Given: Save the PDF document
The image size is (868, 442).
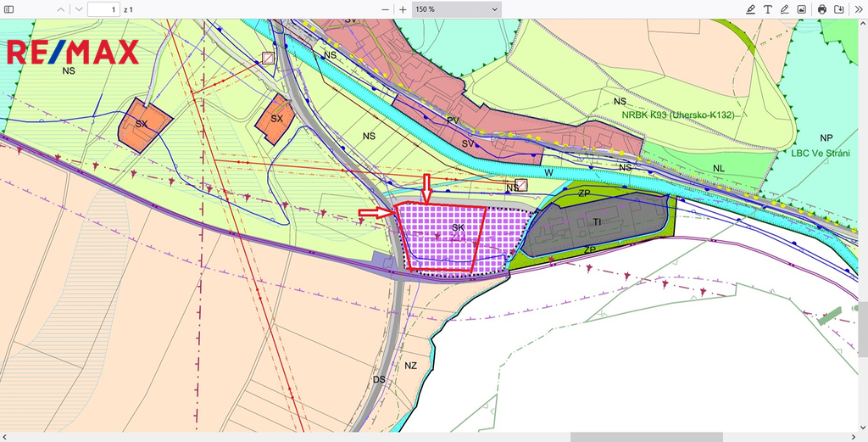Looking at the screenshot, I should tap(838, 8).
